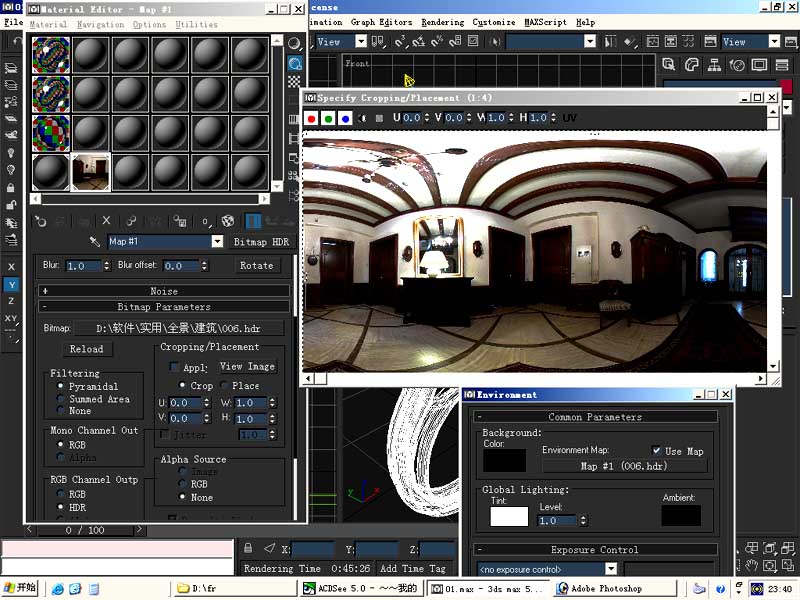
Task: Select the room HDR material sample slot
Action: click(90, 172)
